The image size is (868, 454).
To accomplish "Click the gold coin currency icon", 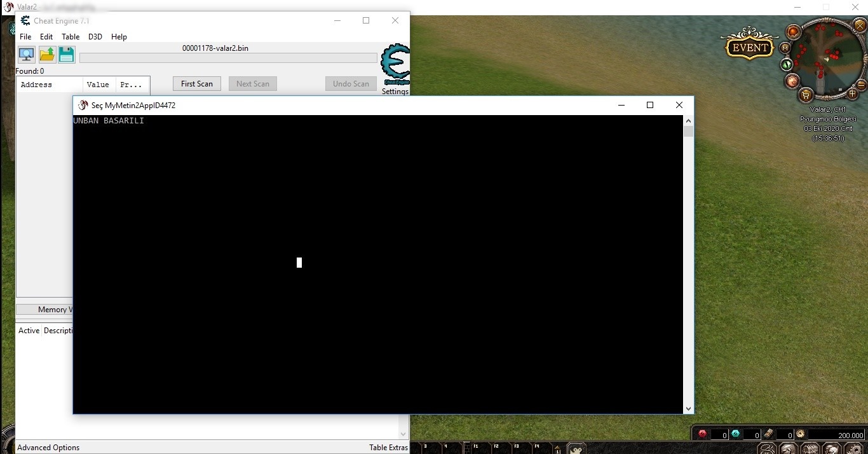I will (800, 434).
